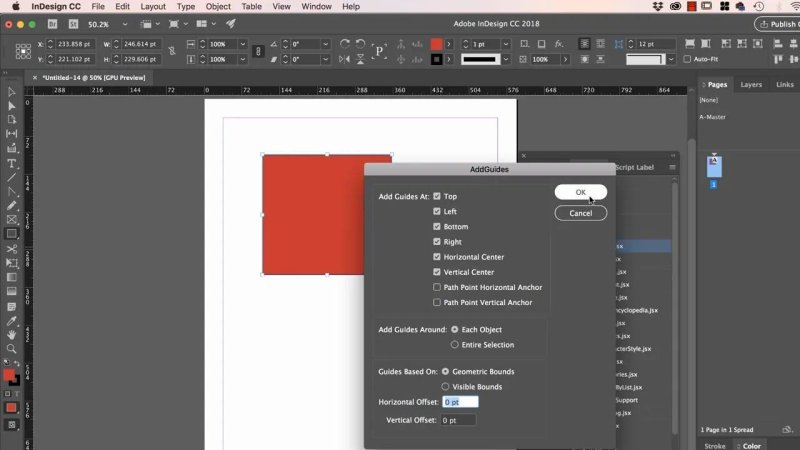Open the shear angle dropdown
The image size is (800, 450).
coord(325,59)
